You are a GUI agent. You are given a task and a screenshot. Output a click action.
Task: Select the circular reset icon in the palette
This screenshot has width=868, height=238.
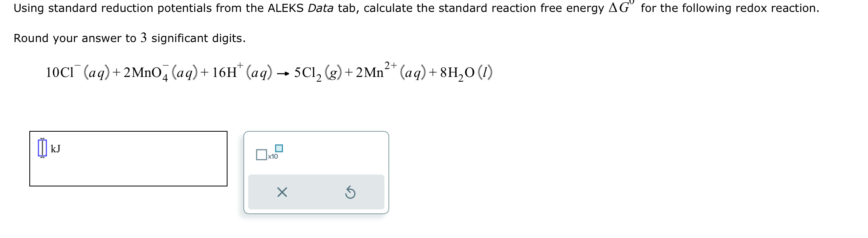pos(350,192)
